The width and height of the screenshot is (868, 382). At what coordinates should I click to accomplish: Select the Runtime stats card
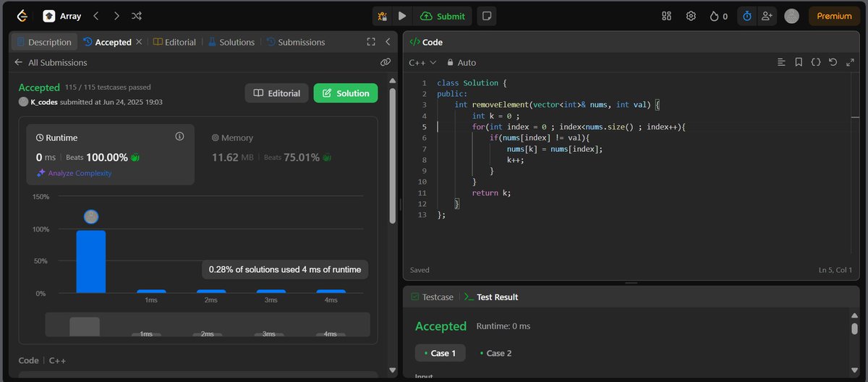[111, 154]
